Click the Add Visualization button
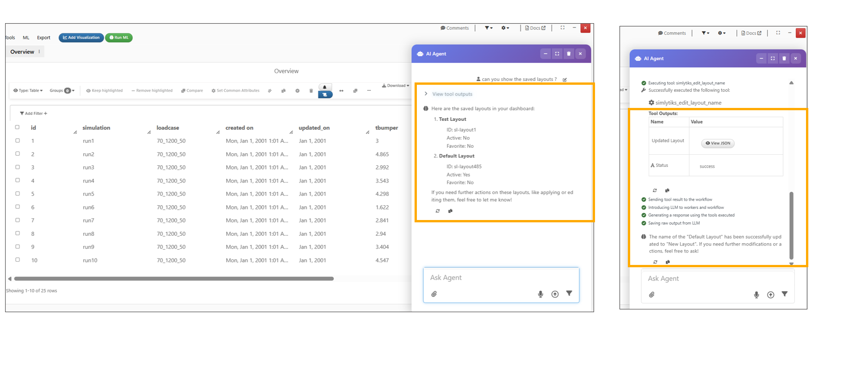Screen dimensions: 868x390 click(x=81, y=38)
